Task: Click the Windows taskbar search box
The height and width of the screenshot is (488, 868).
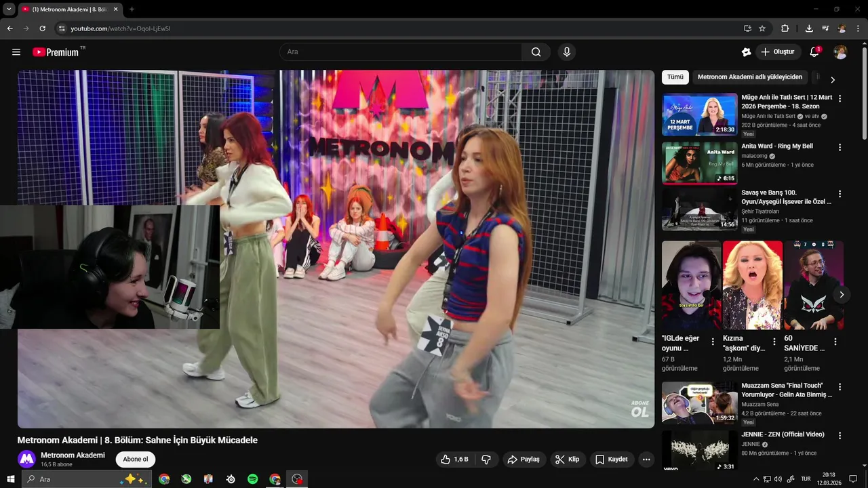Action: pyautogui.click(x=86, y=479)
